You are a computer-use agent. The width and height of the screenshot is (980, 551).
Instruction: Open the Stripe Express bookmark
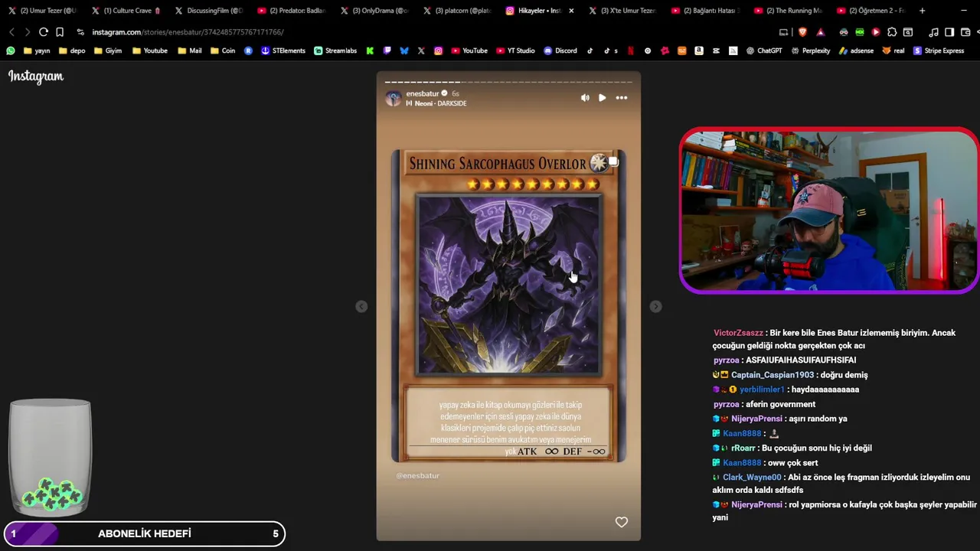coord(939,51)
